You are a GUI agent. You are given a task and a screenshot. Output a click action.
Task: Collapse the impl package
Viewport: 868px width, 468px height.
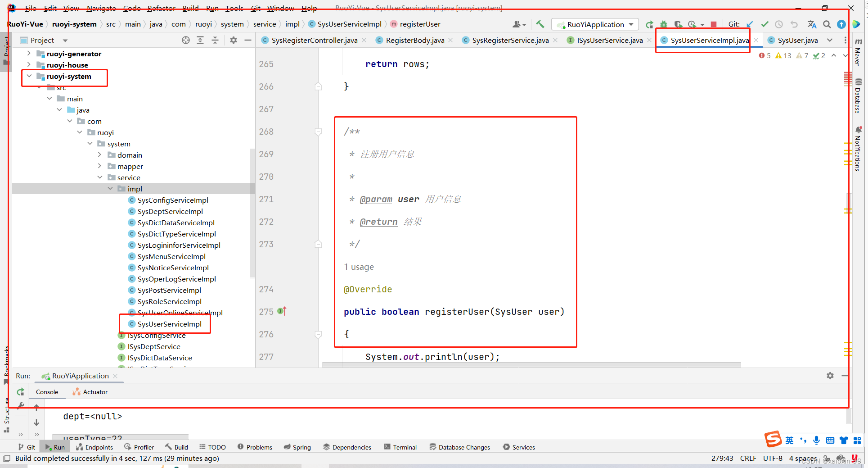coord(110,188)
